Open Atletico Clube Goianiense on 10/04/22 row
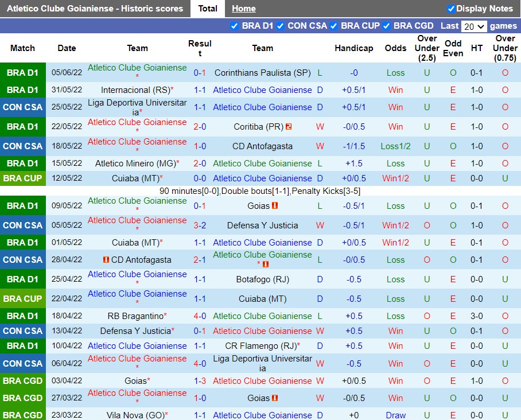 click(137, 346)
